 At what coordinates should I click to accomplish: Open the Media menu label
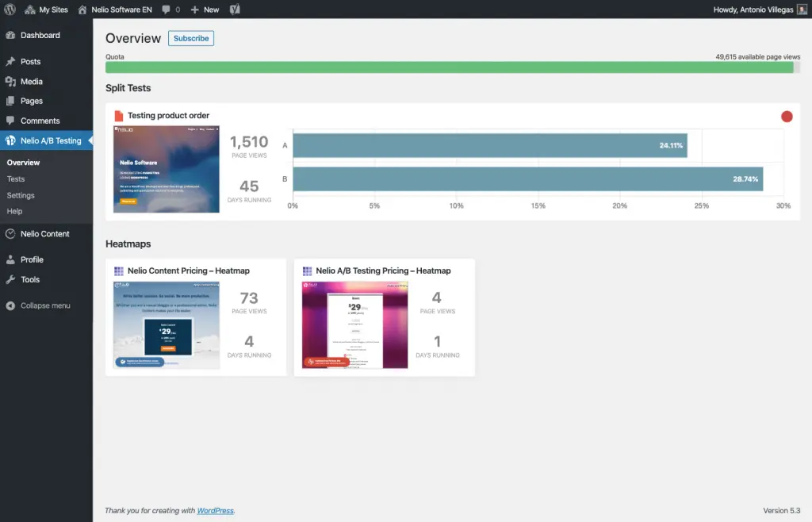click(32, 81)
